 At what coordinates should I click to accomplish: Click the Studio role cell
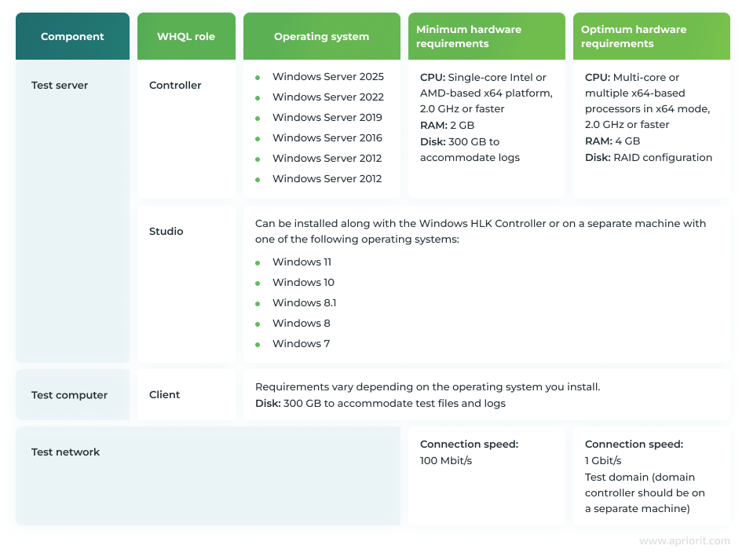pyautogui.click(x=166, y=232)
